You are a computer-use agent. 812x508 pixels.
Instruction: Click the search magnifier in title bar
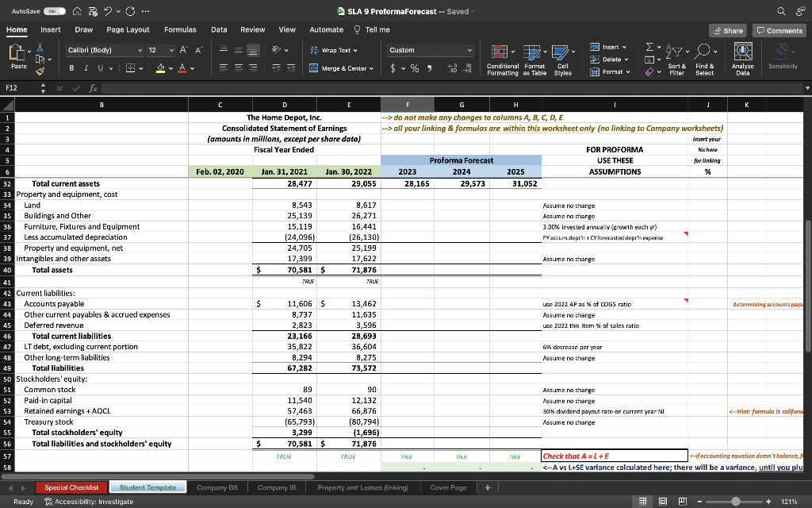pyautogui.click(x=781, y=11)
